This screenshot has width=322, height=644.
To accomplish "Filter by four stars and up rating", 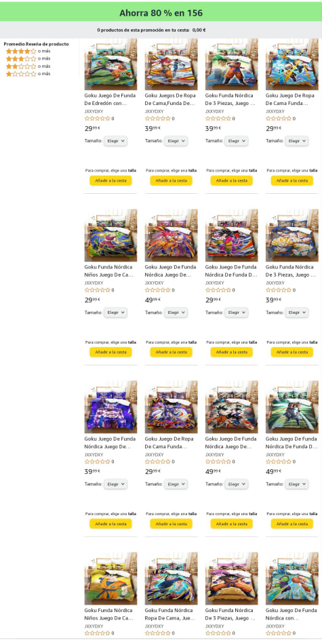I will tap(28, 52).
